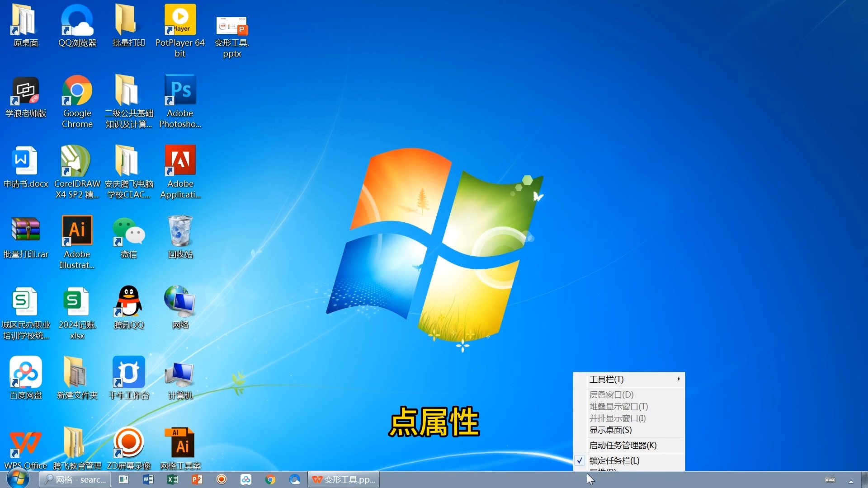Select the Google Chrome desktop shortcut
This screenshot has width=868, height=488.
coord(77,102)
